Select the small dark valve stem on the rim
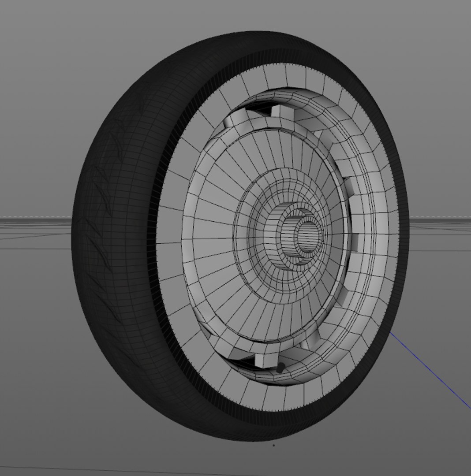The height and width of the screenshot is (476, 471). point(280,368)
